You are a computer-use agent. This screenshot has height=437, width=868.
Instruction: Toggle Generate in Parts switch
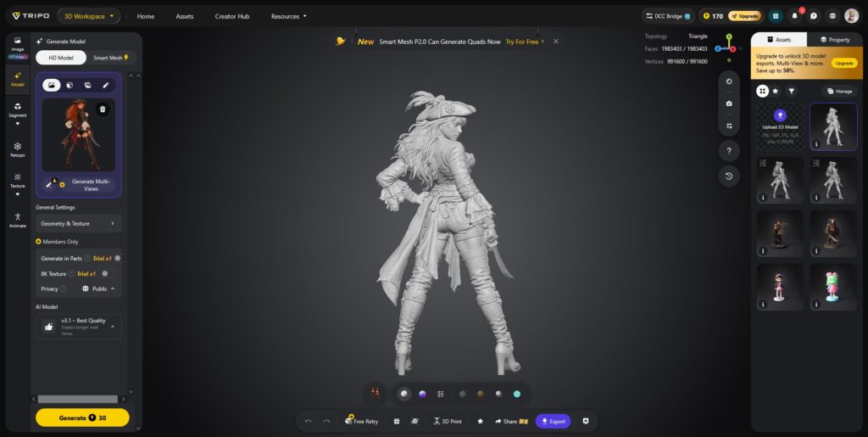(117, 258)
